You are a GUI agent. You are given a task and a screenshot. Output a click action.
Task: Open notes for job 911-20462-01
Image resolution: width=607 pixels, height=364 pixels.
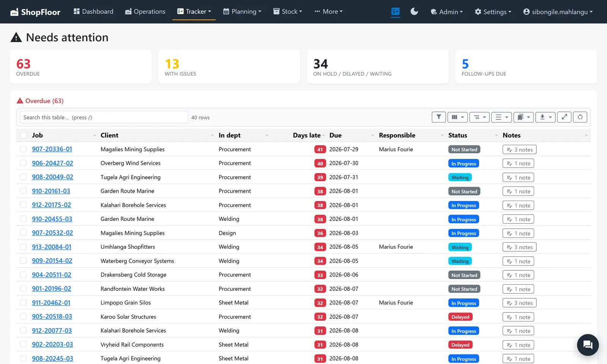[519, 303]
